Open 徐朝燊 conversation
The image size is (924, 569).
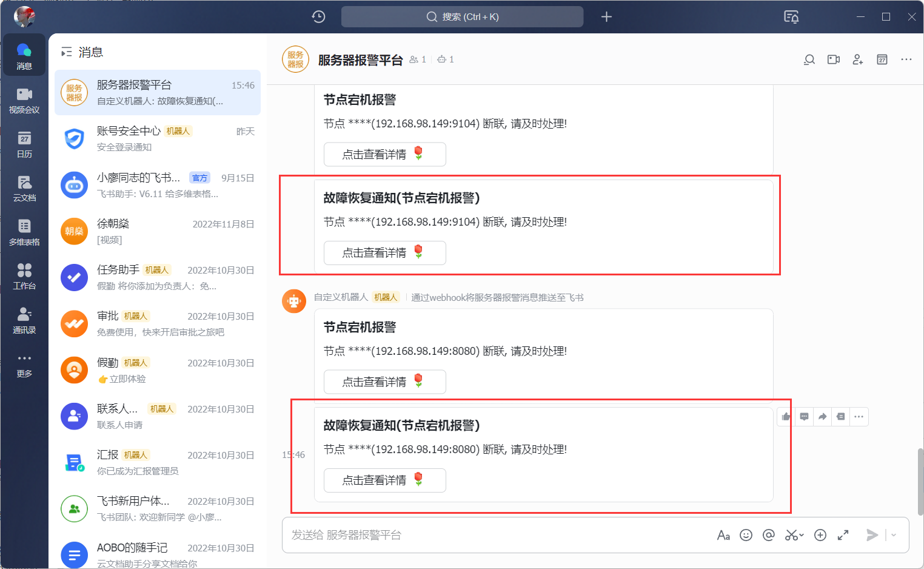(x=158, y=231)
